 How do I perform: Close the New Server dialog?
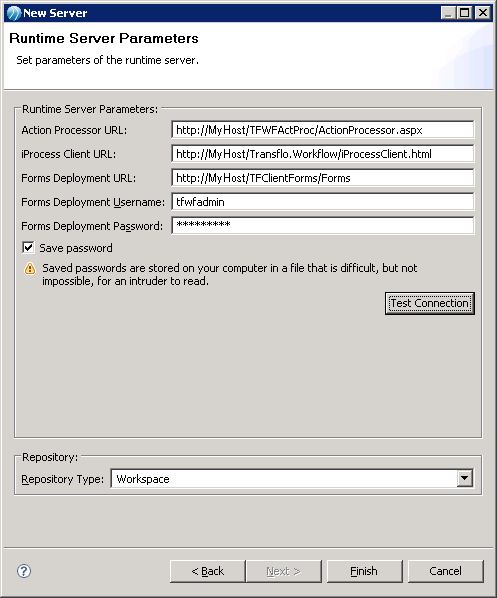(483, 13)
